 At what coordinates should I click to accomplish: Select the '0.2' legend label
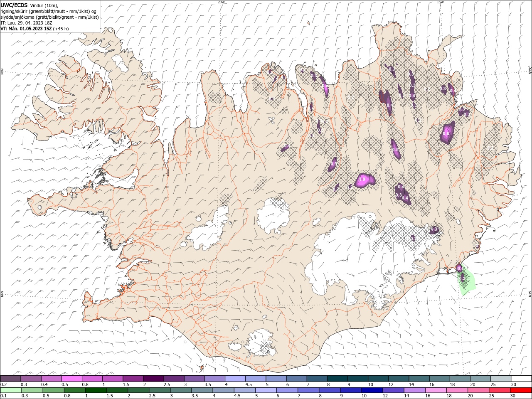click(x=4, y=384)
